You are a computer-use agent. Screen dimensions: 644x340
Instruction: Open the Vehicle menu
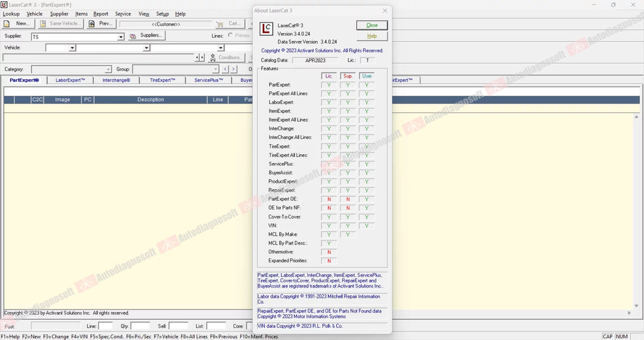click(35, 14)
